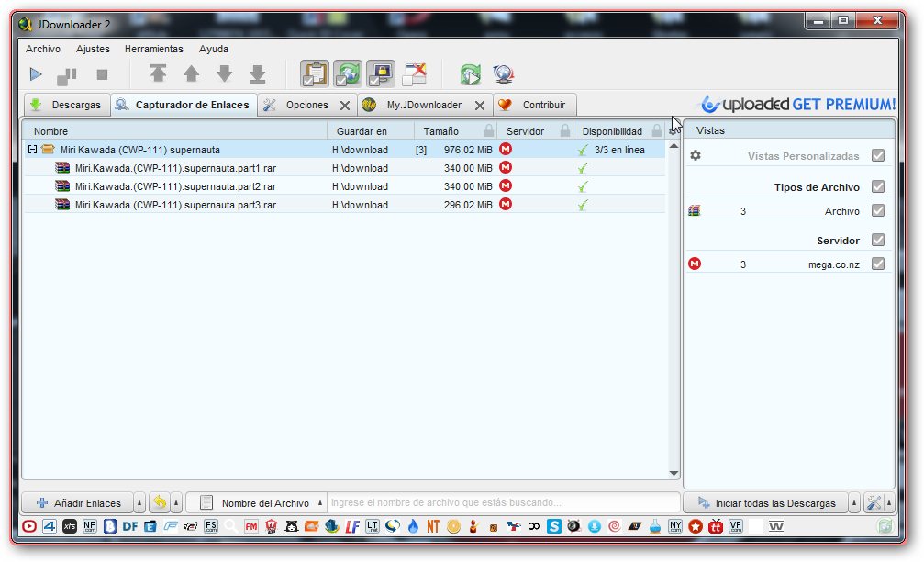This screenshot has width=924, height=562.
Task: Uncheck the Archivo file type checkbox
Action: pyautogui.click(x=878, y=210)
